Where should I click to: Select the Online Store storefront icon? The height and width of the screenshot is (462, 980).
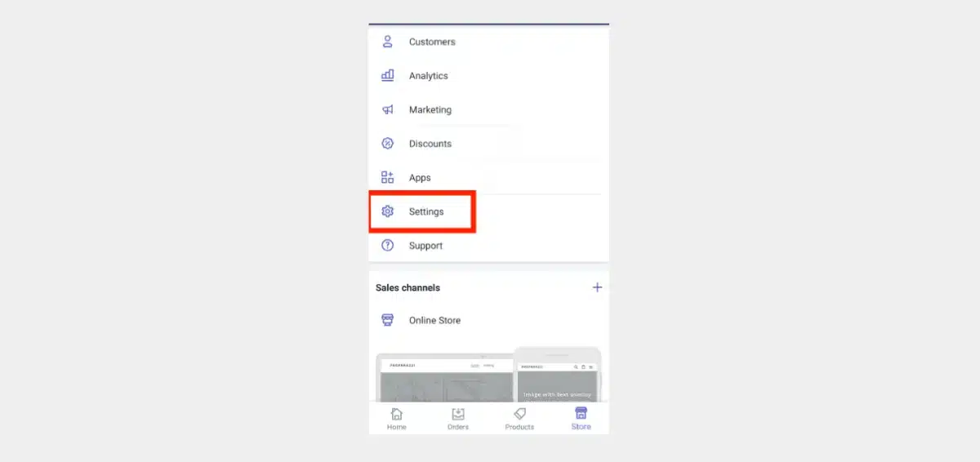(387, 320)
